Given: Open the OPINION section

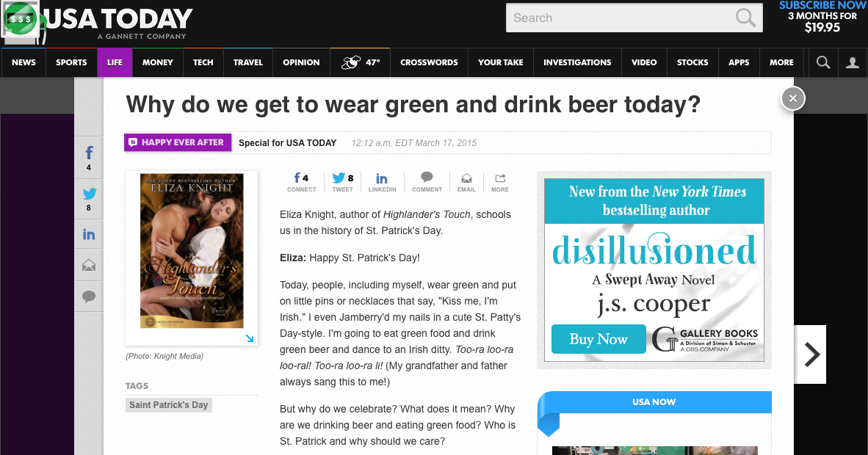Looking at the screenshot, I should pos(301,62).
